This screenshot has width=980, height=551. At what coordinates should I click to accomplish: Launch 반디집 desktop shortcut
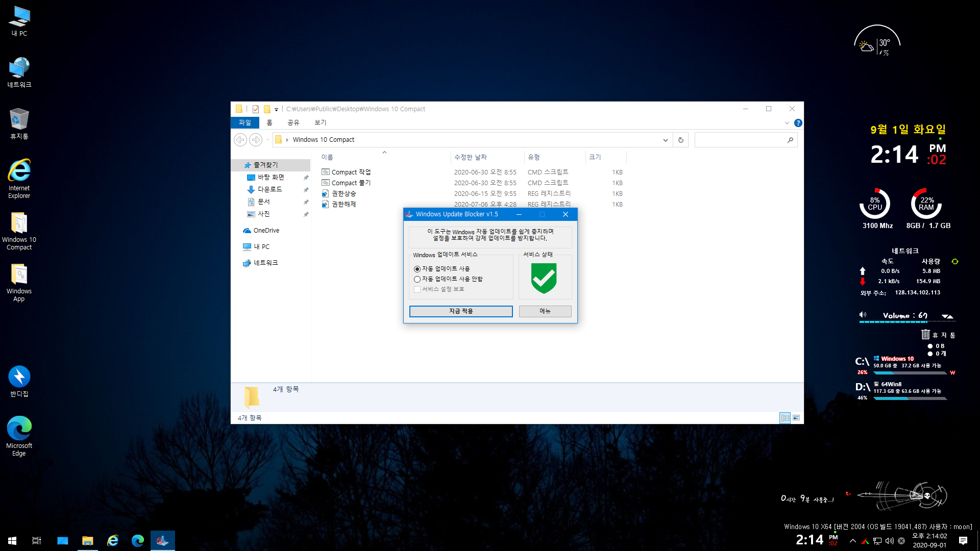(19, 382)
